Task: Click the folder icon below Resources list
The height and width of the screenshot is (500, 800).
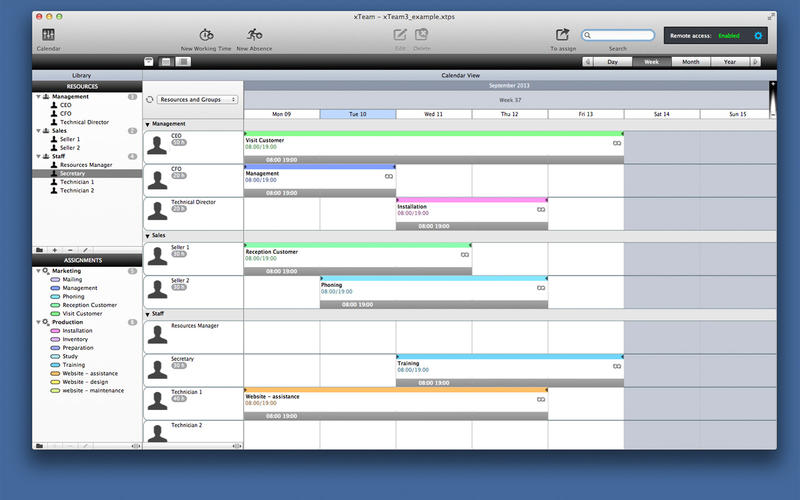Action: [39, 249]
